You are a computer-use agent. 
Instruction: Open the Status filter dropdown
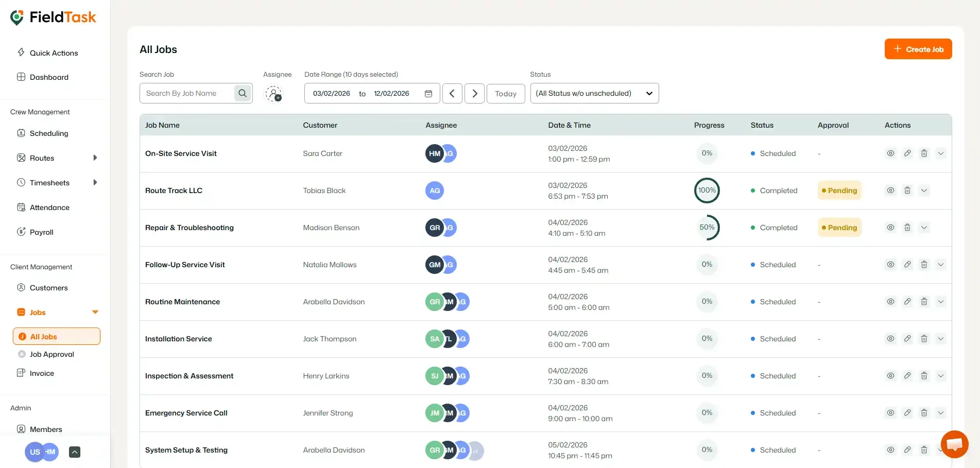[594, 93]
